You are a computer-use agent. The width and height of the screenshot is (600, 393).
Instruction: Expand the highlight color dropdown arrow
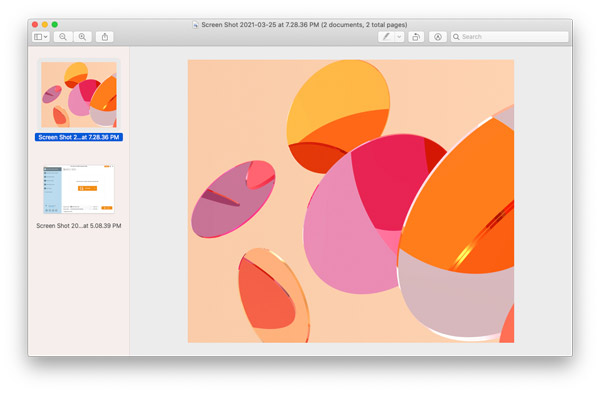(x=399, y=37)
